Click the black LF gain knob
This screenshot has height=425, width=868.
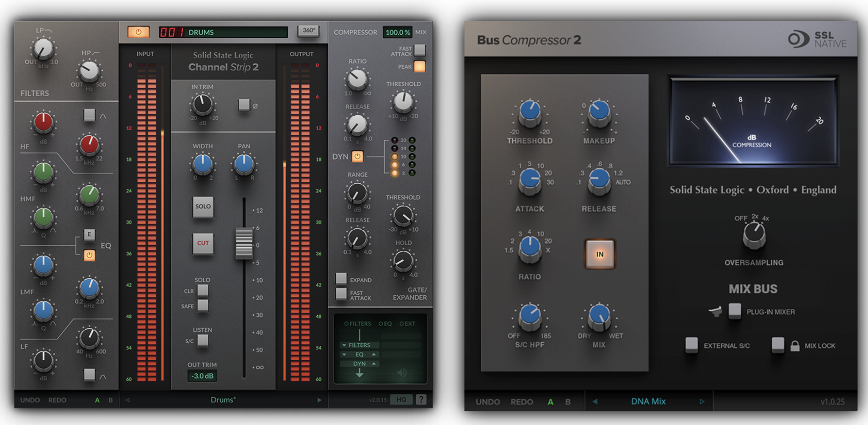coord(43,361)
